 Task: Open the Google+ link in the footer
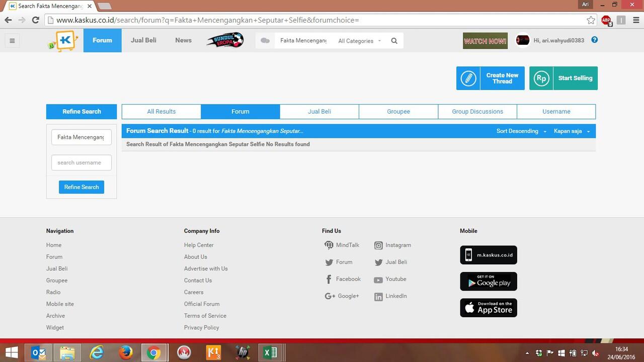pyautogui.click(x=342, y=296)
